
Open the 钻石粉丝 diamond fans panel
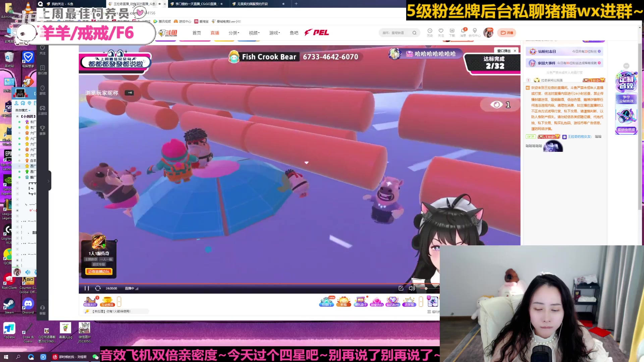tap(393, 301)
